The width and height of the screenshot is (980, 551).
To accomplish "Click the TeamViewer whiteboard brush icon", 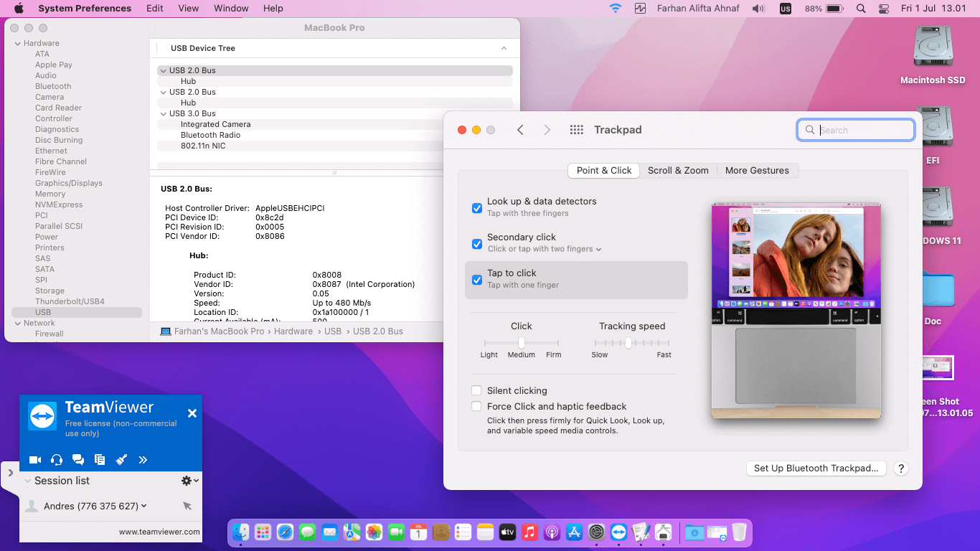I will pyautogui.click(x=121, y=460).
